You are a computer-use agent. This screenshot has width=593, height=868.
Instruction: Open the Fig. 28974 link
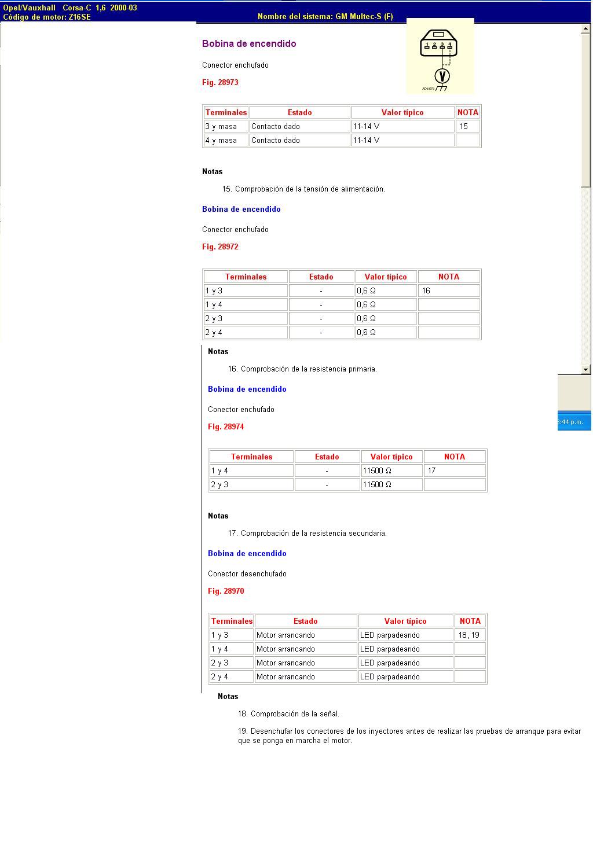[226, 427]
